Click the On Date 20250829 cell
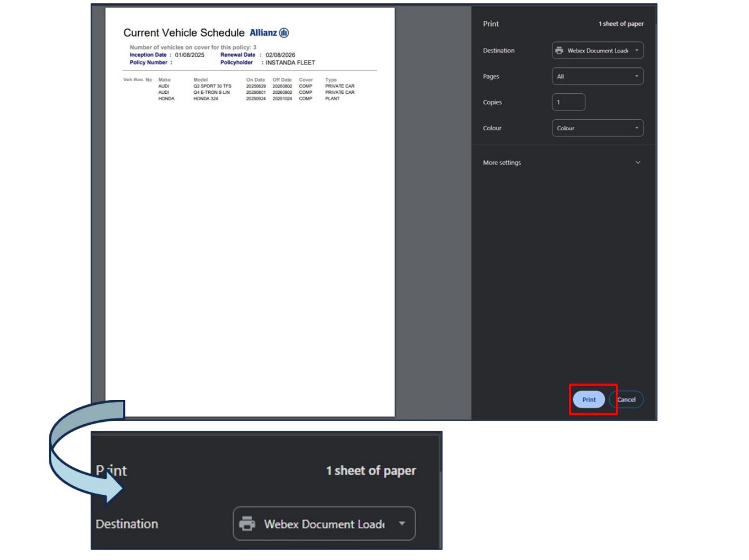This screenshot has height=560, width=749. click(256, 86)
